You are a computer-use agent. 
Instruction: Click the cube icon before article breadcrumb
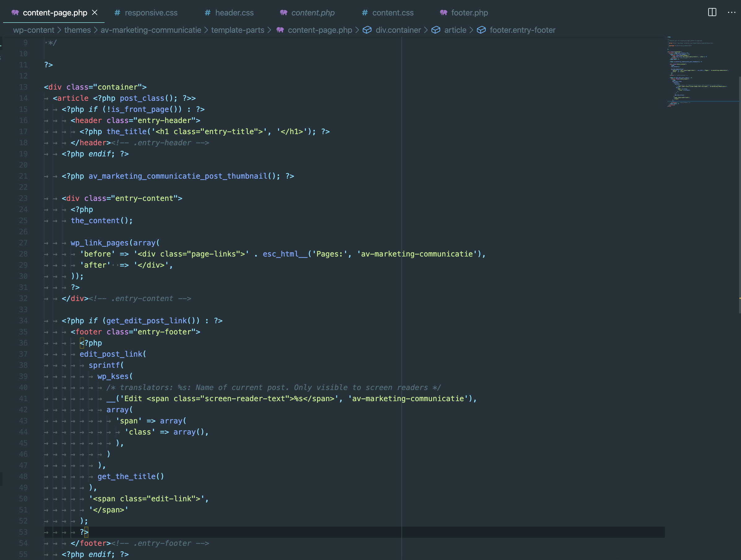click(x=436, y=30)
